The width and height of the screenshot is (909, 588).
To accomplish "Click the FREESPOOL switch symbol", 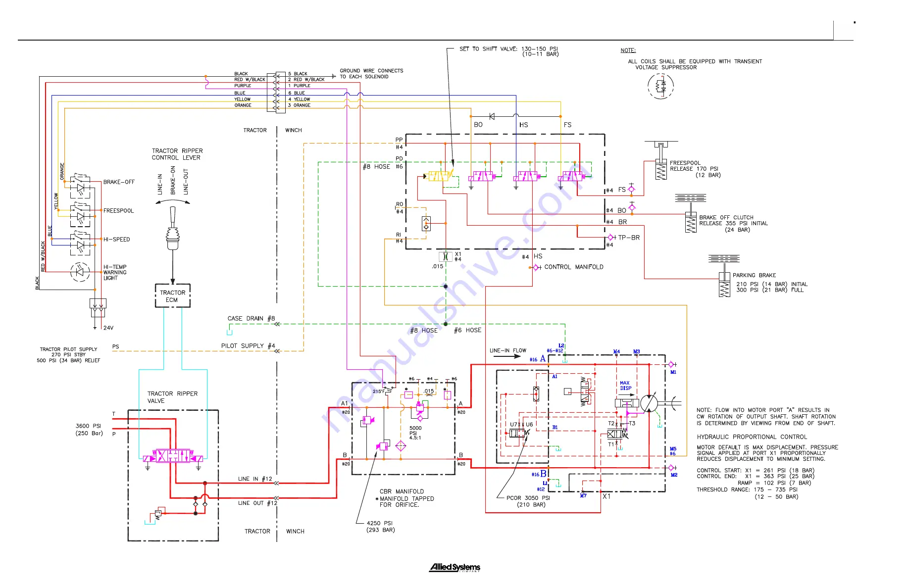I will [80, 213].
